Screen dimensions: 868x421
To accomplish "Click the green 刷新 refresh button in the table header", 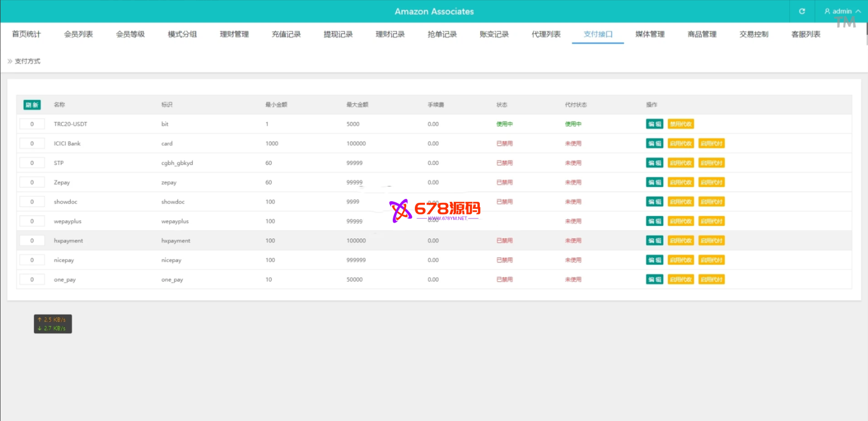I will click(x=32, y=105).
